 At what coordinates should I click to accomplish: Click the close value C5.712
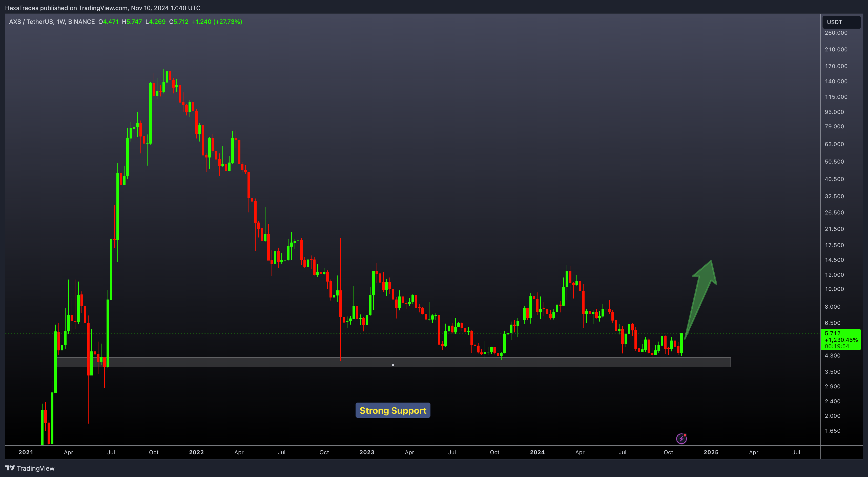[x=179, y=22]
